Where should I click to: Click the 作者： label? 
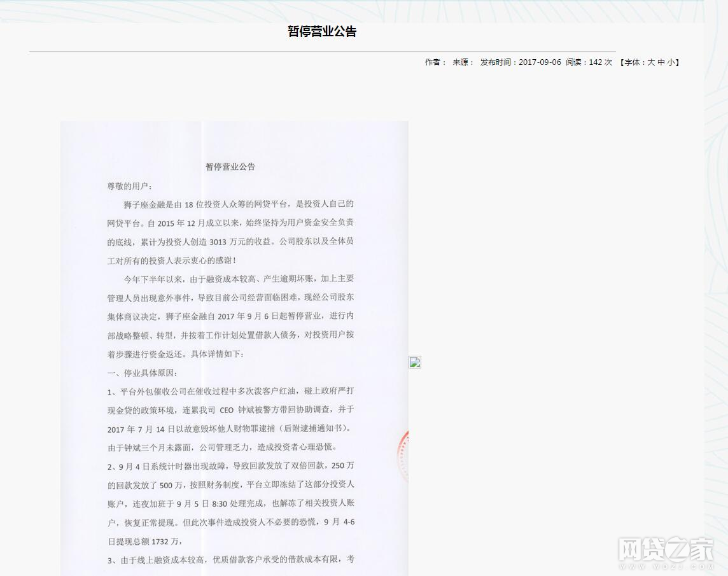tap(435, 62)
